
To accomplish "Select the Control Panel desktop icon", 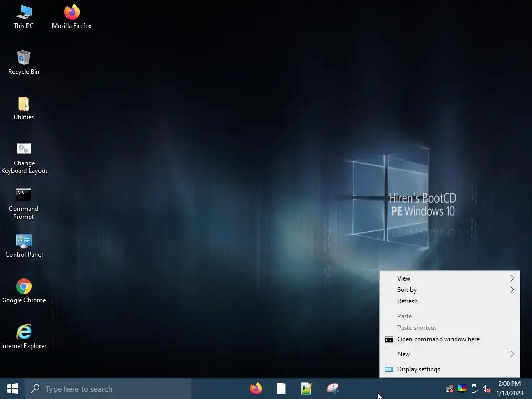I will (x=24, y=246).
